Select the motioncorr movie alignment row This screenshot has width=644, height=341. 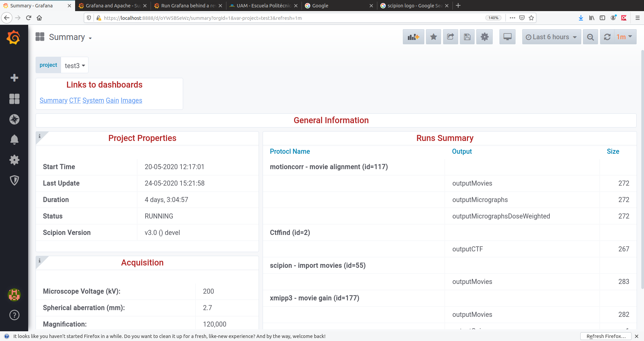(449, 167)
